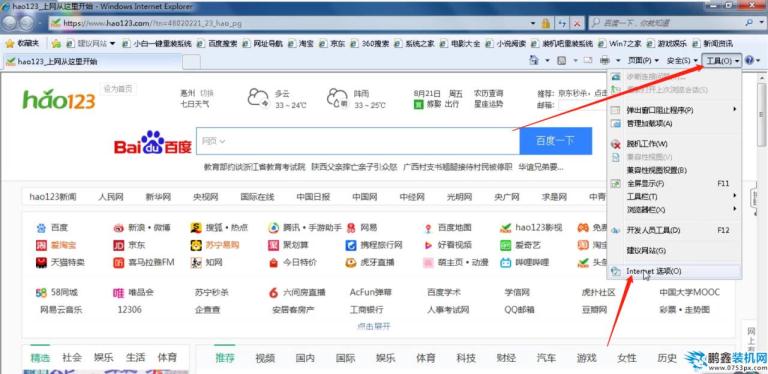
Task: Open a new blank tab
Action: [x=192, y=62]
